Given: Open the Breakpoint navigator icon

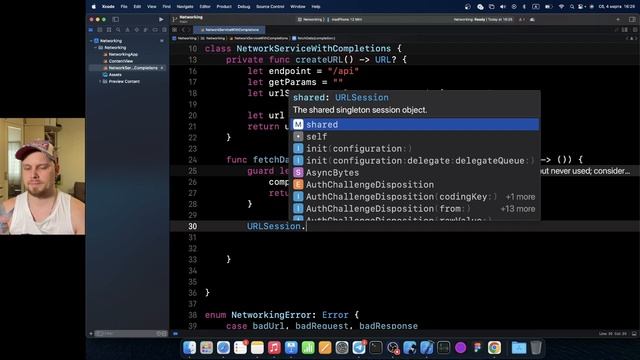Looking at the screenshot, I should (155, 30).
